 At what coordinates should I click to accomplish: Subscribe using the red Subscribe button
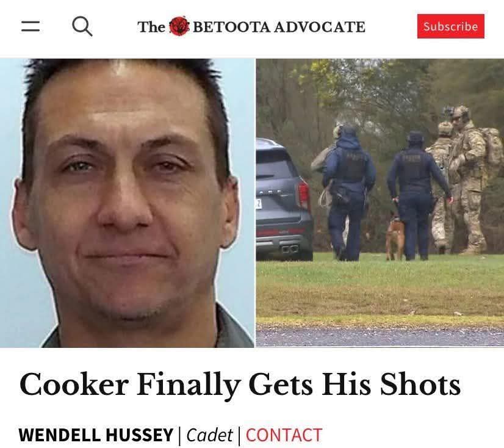[x=451, y=26]
